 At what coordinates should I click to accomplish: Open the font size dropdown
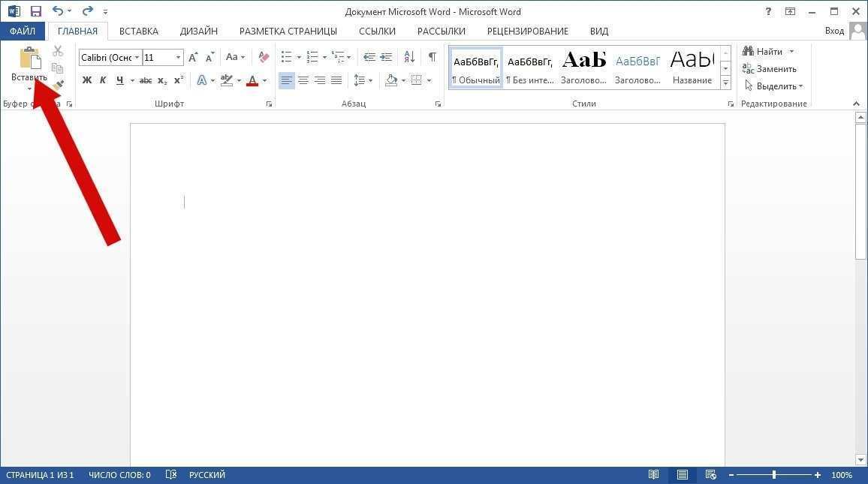(178, 57)
